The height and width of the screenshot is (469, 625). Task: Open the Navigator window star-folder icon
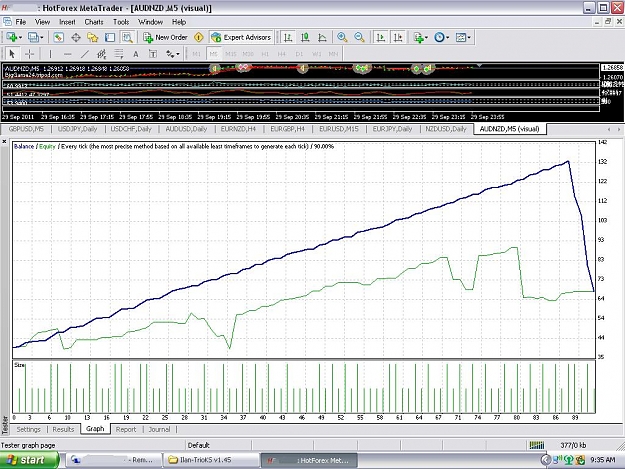(x=92, y=37)
